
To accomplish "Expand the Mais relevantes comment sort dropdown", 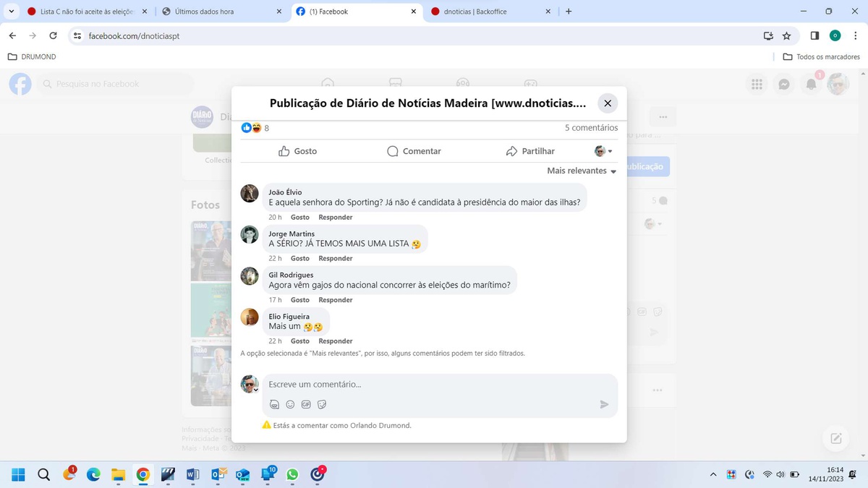I will (582, 171).
